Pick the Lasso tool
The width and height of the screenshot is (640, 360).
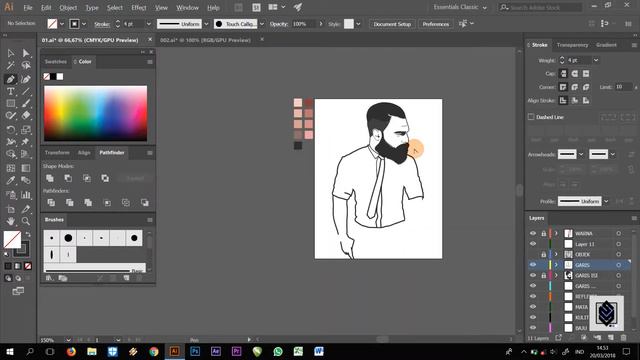pyautogui.click(x=26, y=65)
